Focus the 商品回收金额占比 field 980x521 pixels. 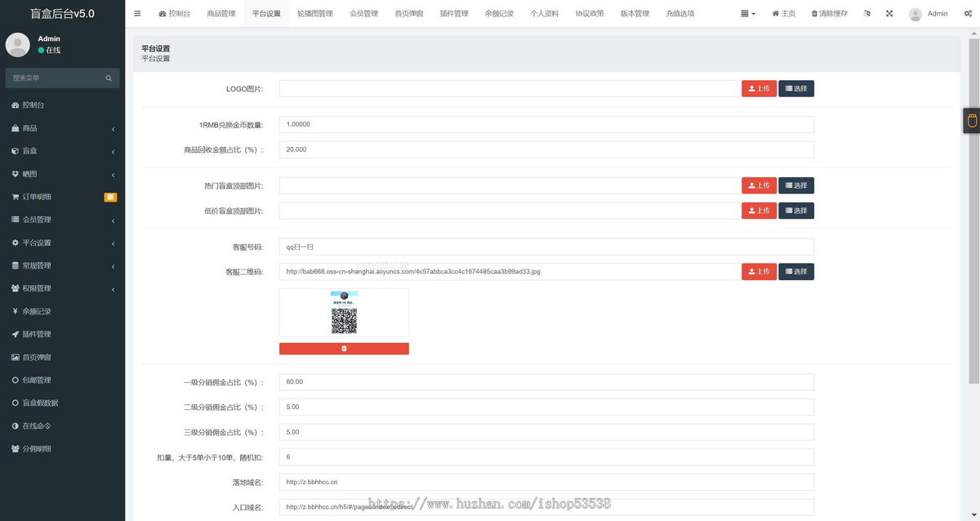pyautogui.click(x=546, y=149)
